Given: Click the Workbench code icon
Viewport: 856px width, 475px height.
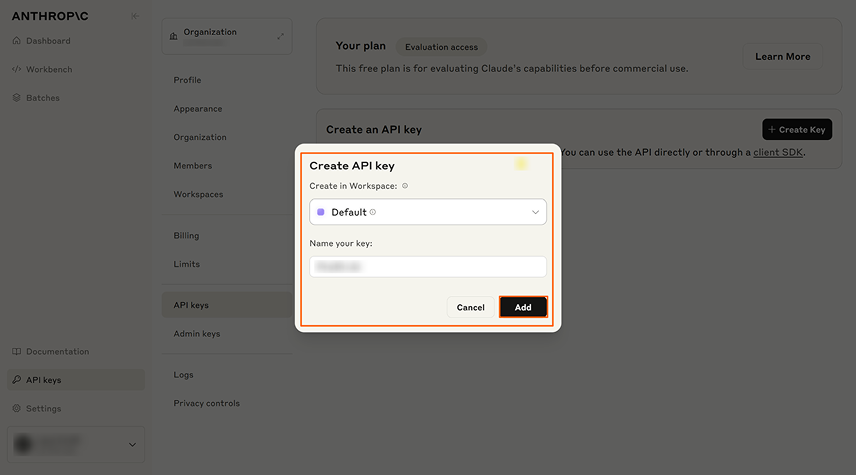Looking at the screenshot, I should tap(16, 69).
